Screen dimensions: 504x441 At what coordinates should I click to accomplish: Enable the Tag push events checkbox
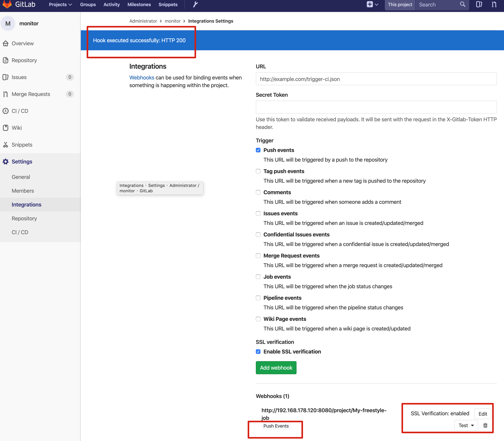coord(258,171)
